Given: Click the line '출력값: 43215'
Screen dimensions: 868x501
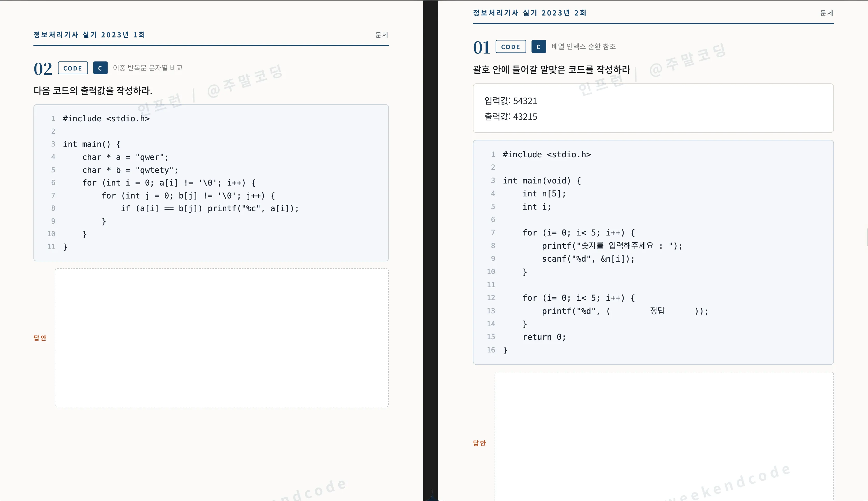Looking at the screenshot, I should (511, 117).
